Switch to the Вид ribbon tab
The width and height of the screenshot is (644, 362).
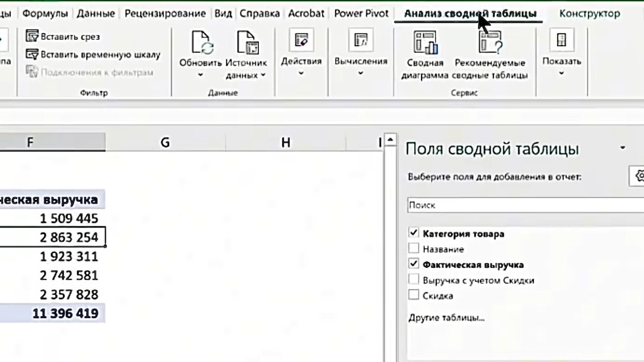224,14
